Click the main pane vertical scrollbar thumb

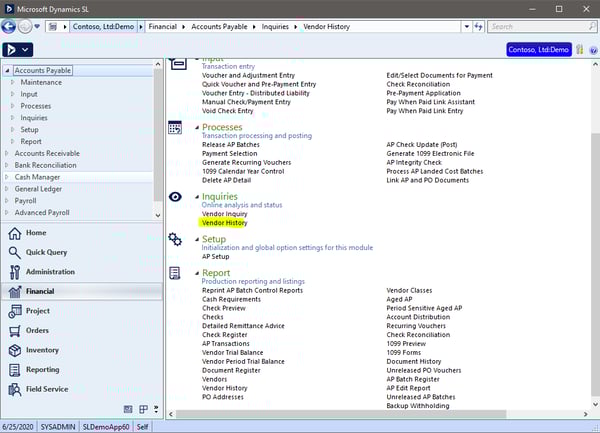(x=595, y=264)
